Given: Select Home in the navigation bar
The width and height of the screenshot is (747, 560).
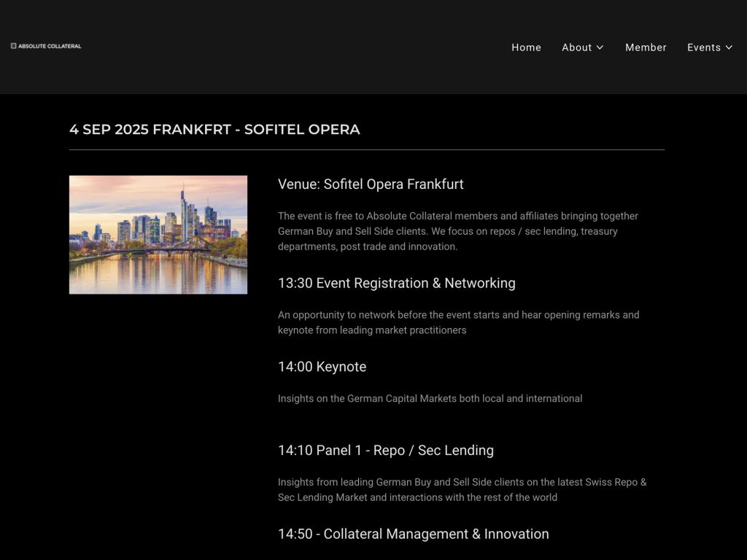Looking at the screenshot, I should click(x=526, y=47).
